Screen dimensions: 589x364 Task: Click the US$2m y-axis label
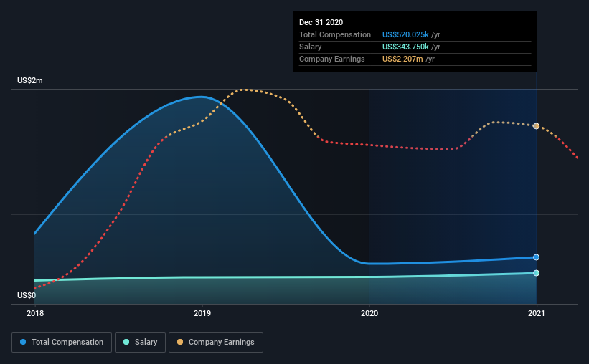click(x=29, y=81)
